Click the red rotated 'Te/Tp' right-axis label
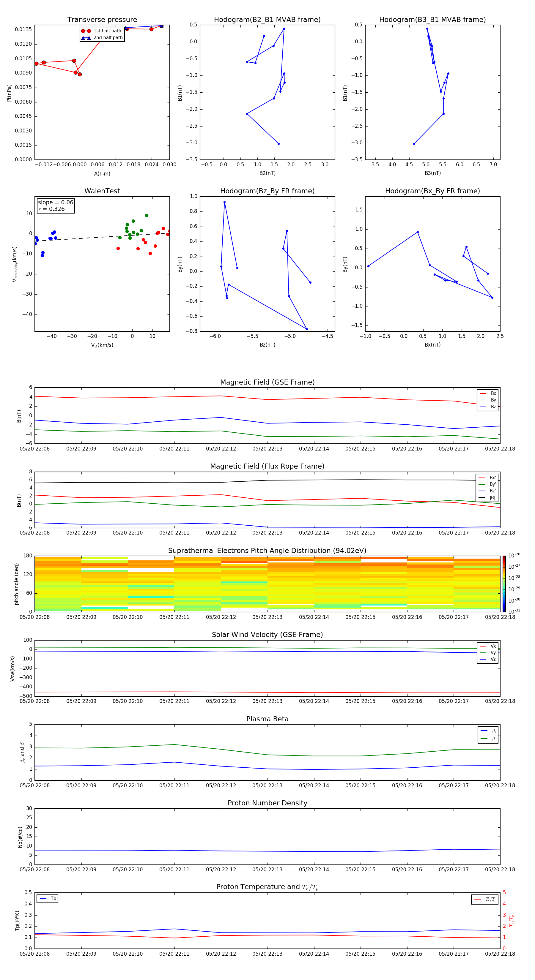Screen dimensions: 535x980 512,921
